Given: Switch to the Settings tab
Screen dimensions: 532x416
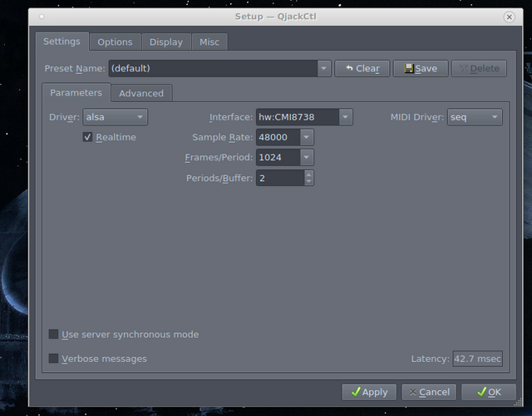Looking at the screenshot, I should click(x=62, y=42).
